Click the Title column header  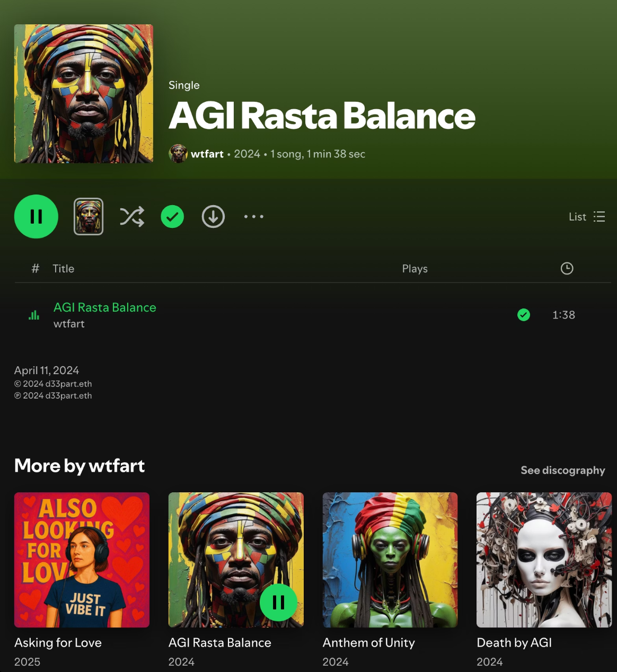click(x=64, y=269)
